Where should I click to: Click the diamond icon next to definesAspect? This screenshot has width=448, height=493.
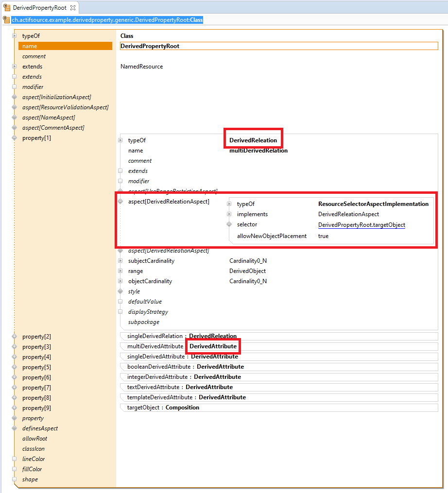14,428
